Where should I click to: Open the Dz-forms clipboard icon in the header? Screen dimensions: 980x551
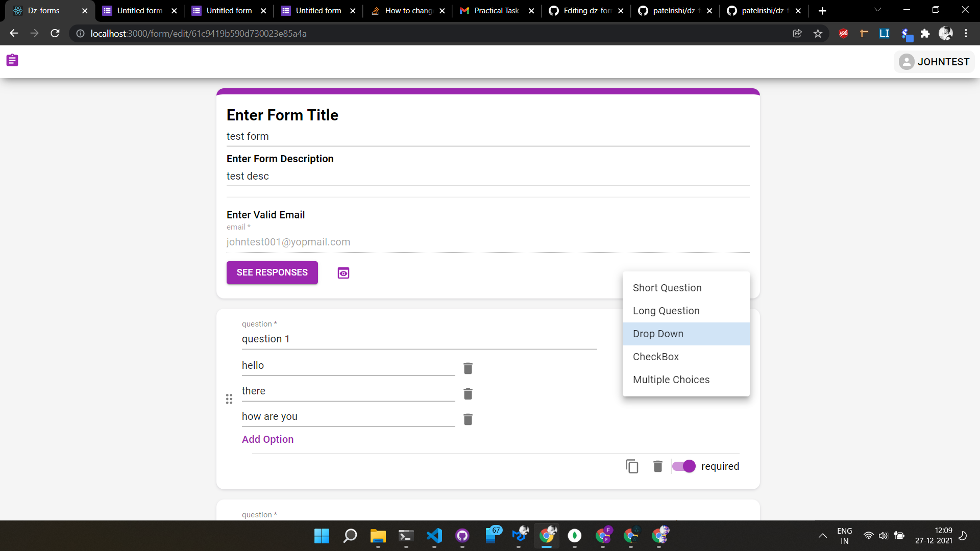pyautogui.click(x=12, y=60)
